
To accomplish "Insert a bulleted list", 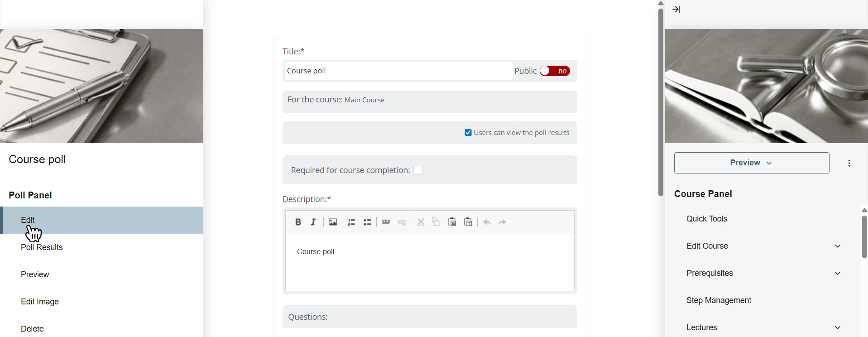I will click(x=367, y=222).
